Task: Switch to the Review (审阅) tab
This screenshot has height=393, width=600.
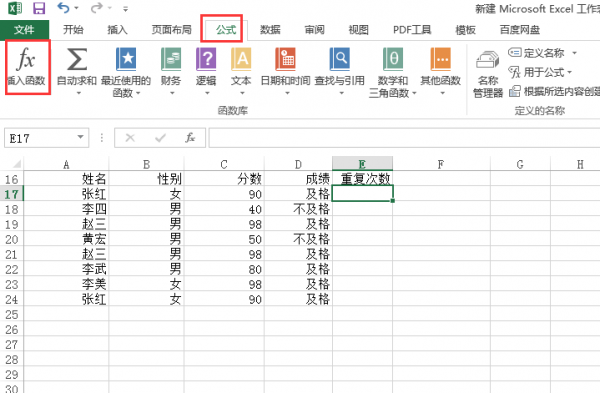Action: click(x=315, y=30)
